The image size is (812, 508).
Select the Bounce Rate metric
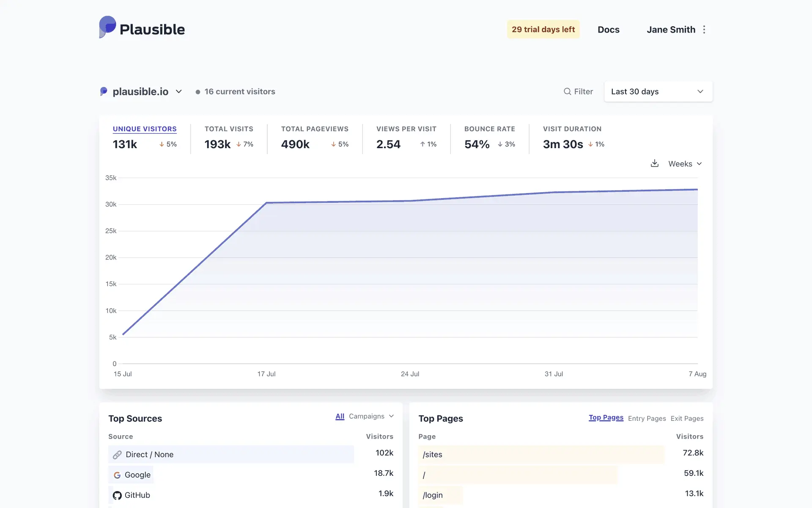point(489,129)
